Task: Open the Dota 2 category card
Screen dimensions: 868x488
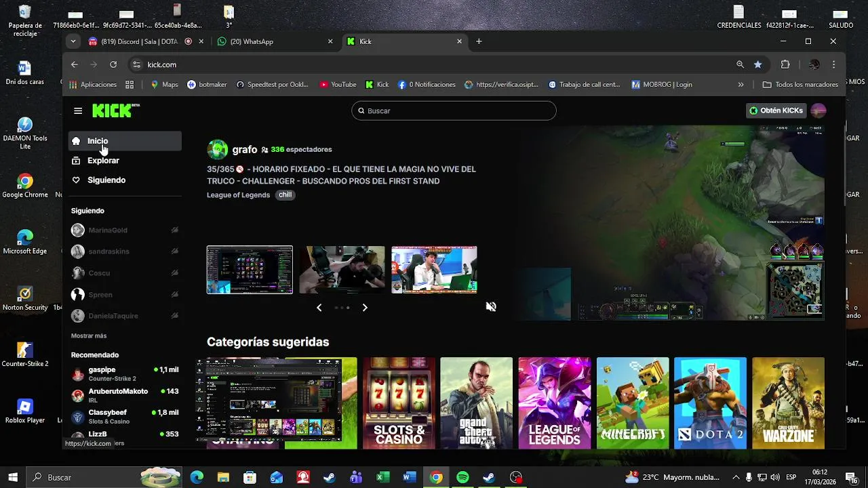Action: (710, 403)
